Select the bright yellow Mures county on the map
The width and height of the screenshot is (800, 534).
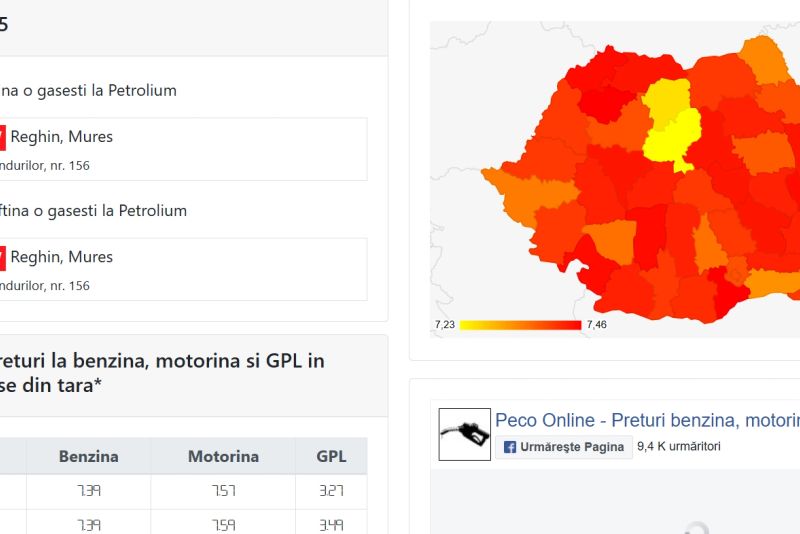(672, 135)
